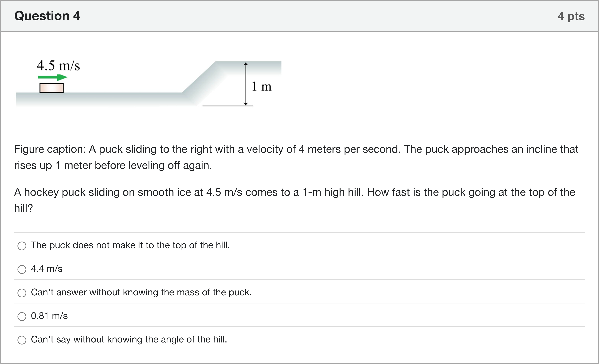Click the green velocity arrow in the figure
Viewport: 599px width, 364px height.
pos(52,78)
